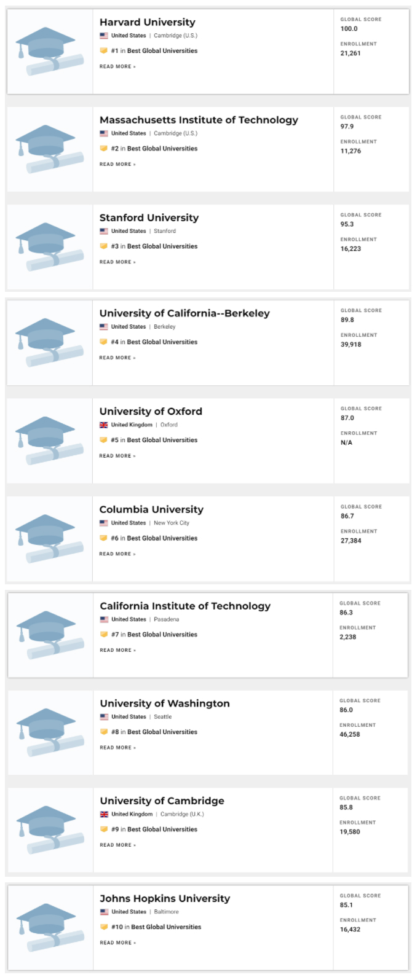Viewport: 420px width, 980px height.
Task: Click Read More under Harvard University
Action: (x=117, y=66)
